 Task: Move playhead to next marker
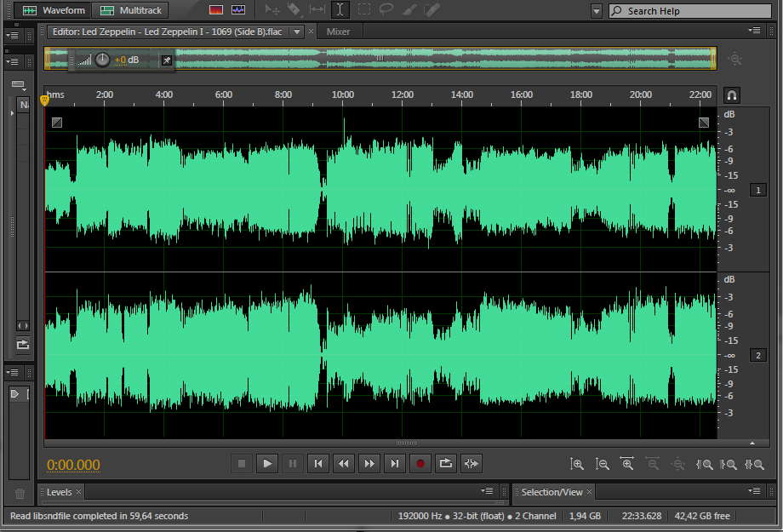(395, 464)
